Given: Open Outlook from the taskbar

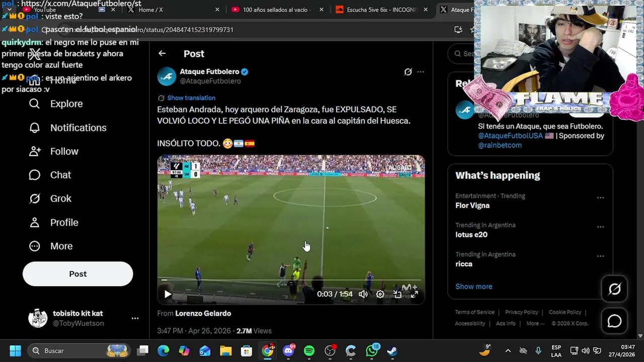Looking at the screenshot, I should click(205, 351).
